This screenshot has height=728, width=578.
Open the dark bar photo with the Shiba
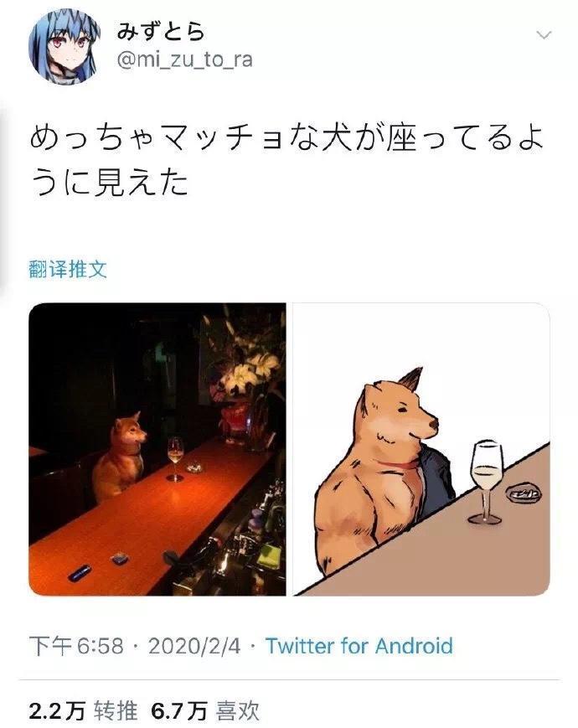157,449
